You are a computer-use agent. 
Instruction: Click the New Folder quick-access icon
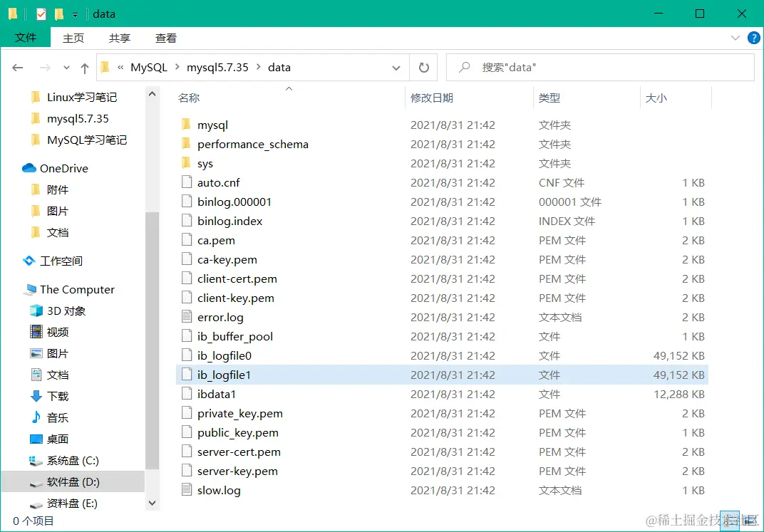tap(59, 14)
